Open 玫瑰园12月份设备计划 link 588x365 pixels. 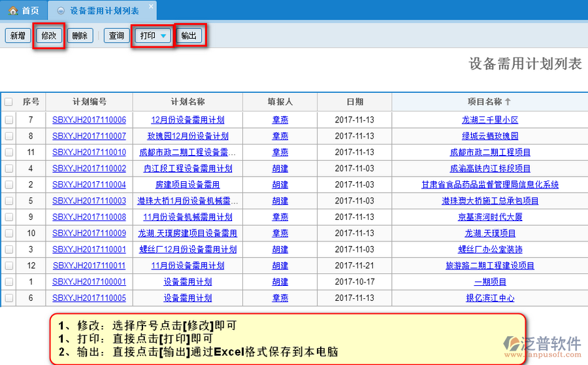[x=188, y=137]
